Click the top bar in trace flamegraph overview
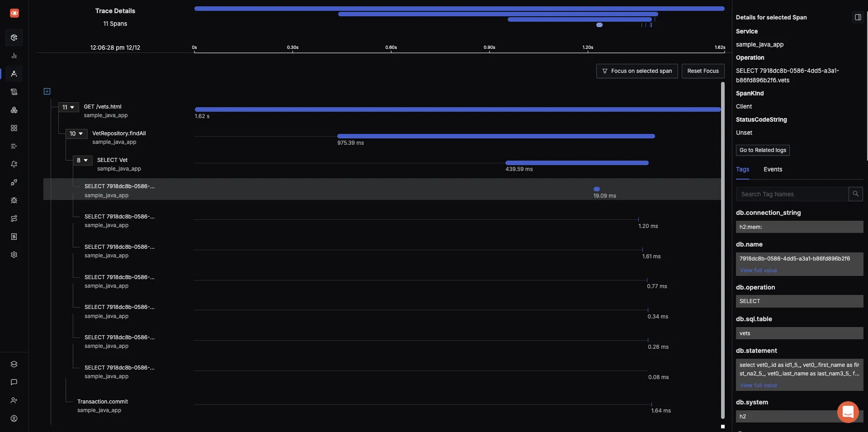This screenshot has height=432, width=868. point(459,9)
